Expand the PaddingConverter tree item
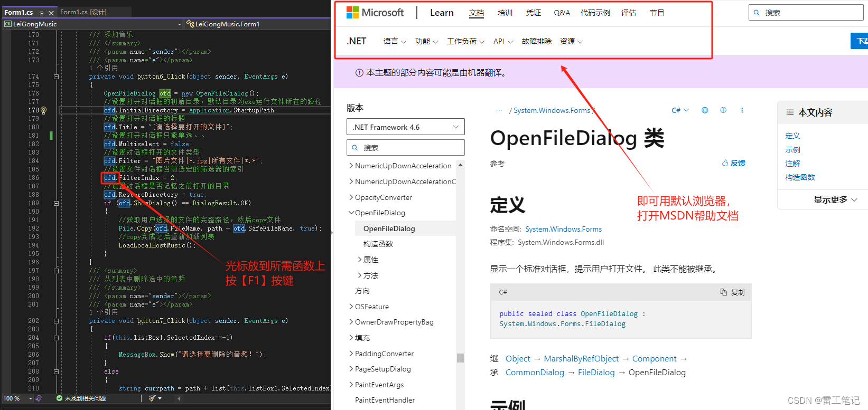Viewport: 868px width, 410px height. [x=351, y=354]
